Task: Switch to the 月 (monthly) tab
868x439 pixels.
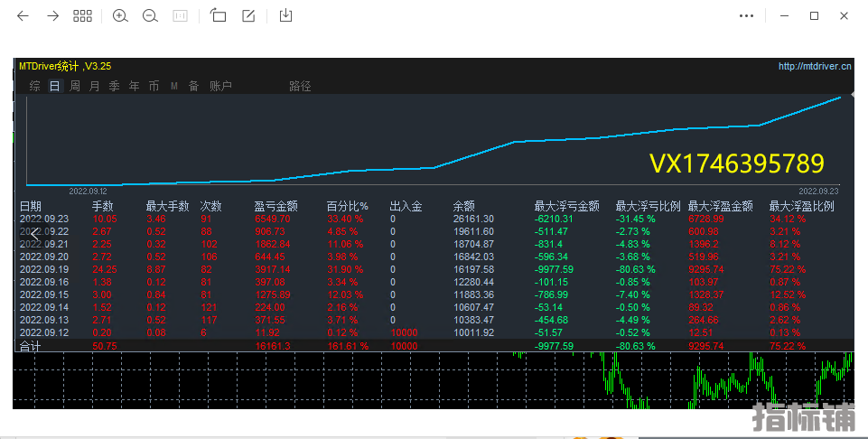Action: [x=95, y=86]
